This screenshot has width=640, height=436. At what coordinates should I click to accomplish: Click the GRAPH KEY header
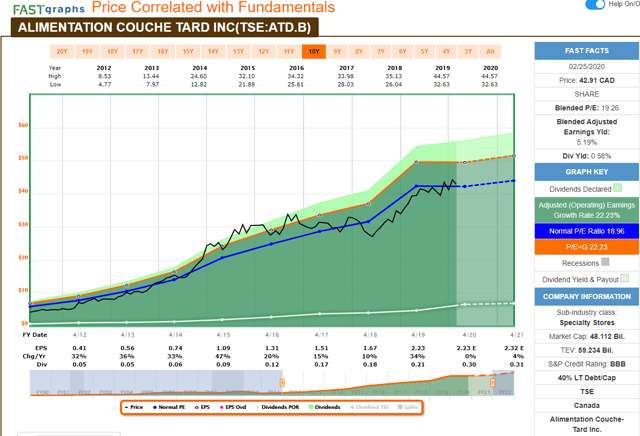587,172
